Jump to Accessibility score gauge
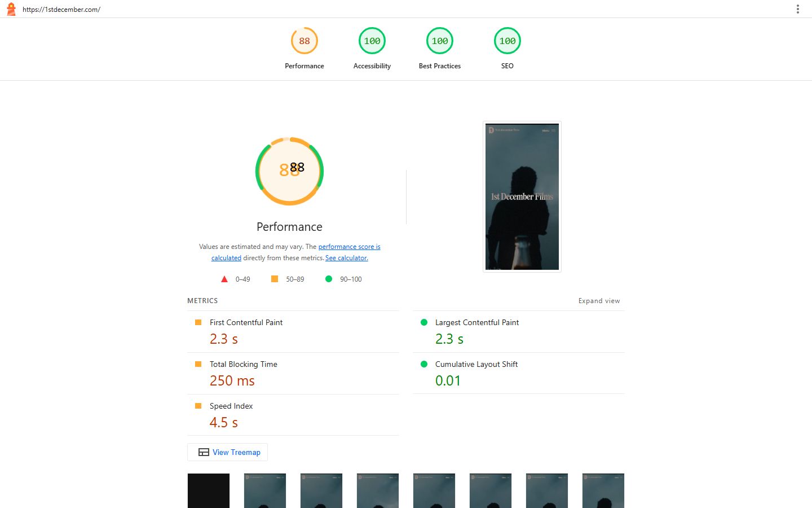This screenshot has width=812, height=508. click(372, 49)
